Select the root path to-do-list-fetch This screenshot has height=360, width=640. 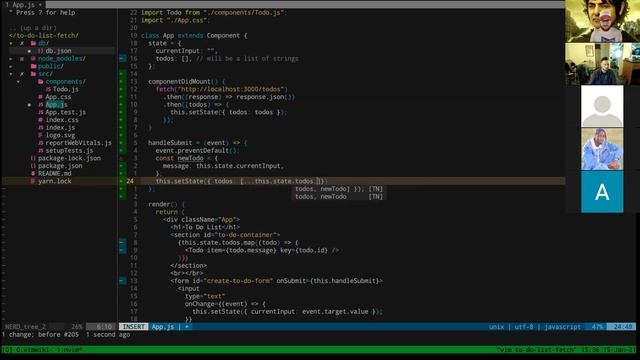pyautogui.click(x=44, y=36)
